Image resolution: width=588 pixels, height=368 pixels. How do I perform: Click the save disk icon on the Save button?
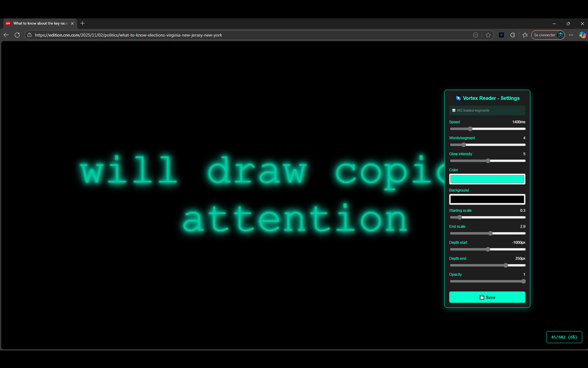[481, 297]
